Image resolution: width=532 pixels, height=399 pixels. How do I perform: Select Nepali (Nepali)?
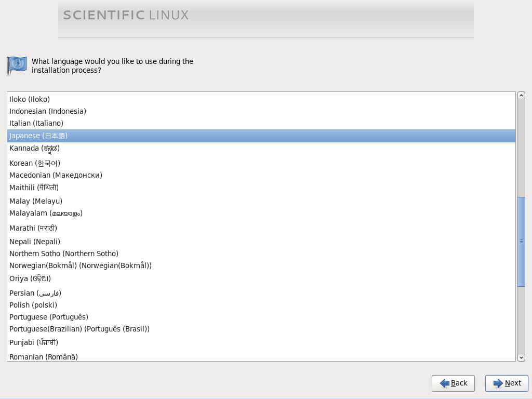point(261,242)
